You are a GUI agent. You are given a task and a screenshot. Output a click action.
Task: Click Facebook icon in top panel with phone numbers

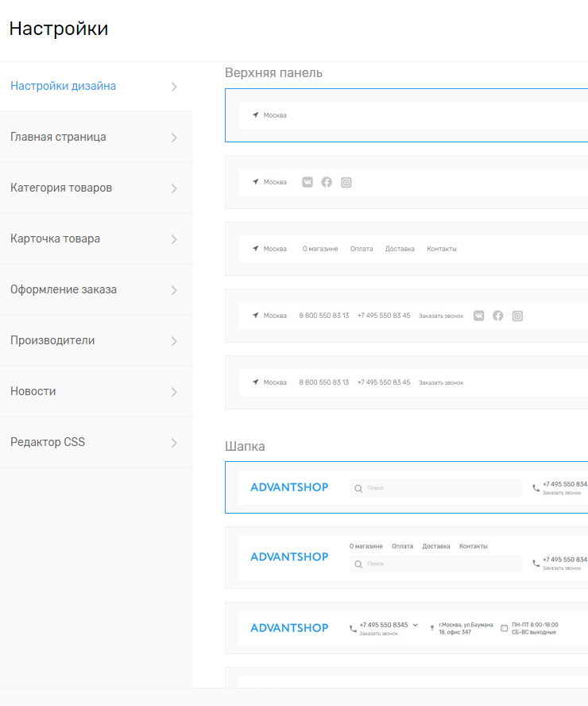(x=498, y=316)
